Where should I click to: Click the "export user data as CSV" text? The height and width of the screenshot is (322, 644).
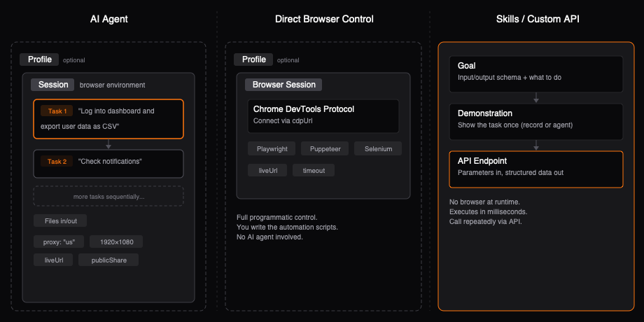(80, 127)
